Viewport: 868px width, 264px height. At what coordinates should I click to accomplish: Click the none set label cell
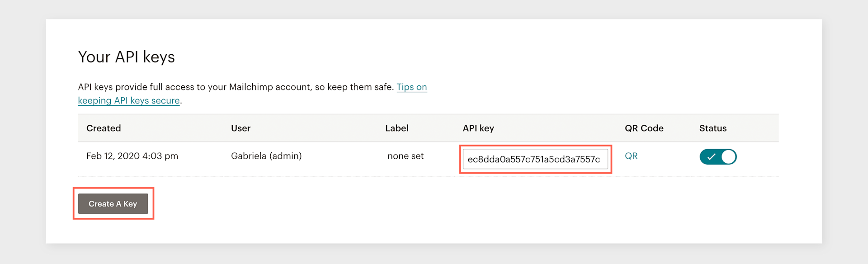pyautogui.click(x=405, y=156)
